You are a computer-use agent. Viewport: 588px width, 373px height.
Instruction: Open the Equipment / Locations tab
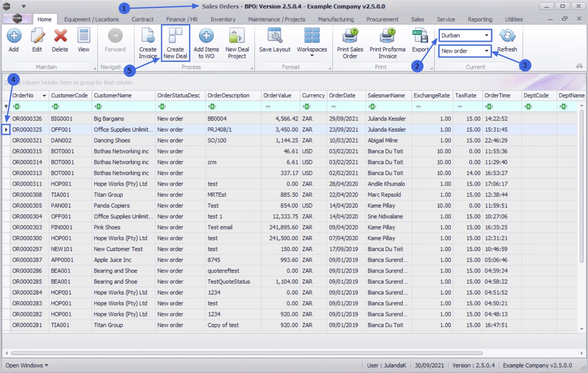tap(91, 19)
